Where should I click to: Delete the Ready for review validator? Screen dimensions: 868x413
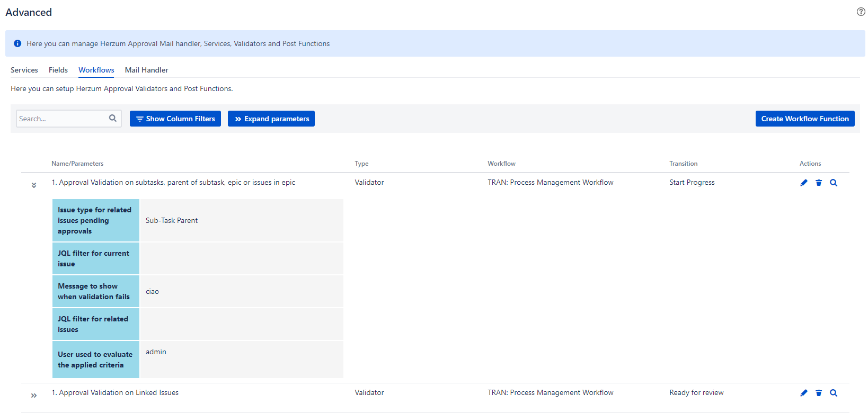(819, 393)
